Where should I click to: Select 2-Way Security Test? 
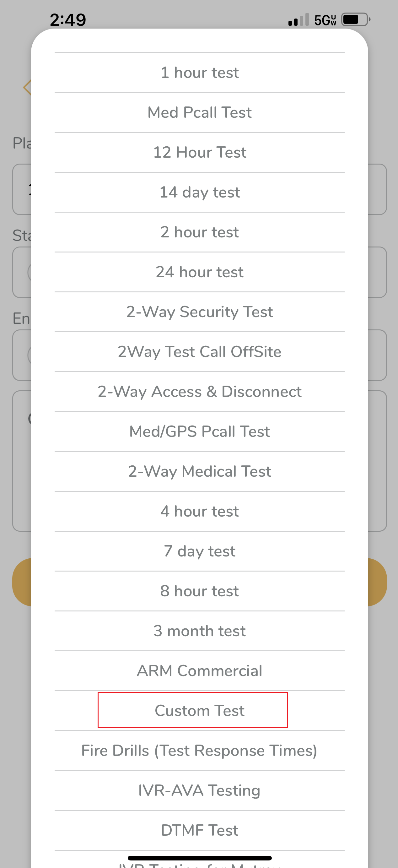(199, 312)
